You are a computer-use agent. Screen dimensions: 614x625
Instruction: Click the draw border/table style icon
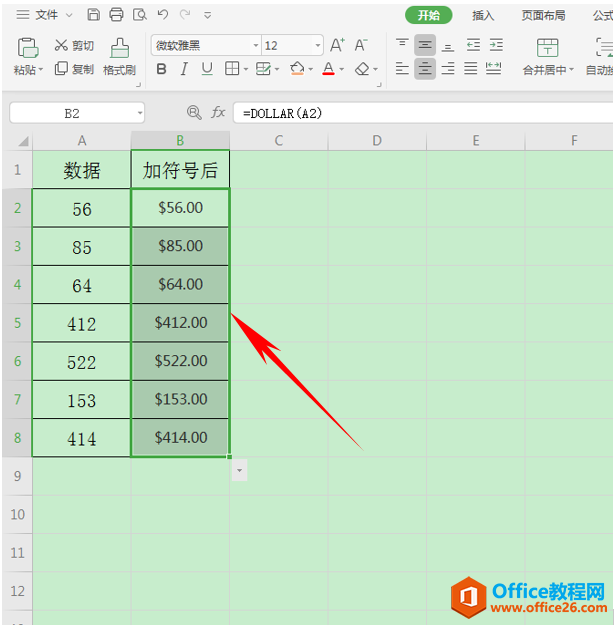263,69
